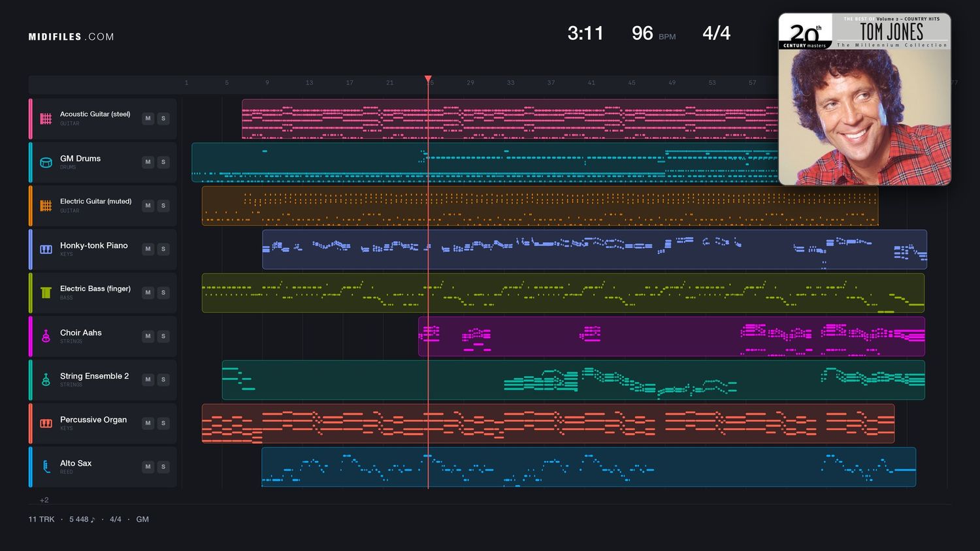Click bar 17 on the timeline ruler
The width and height of the screenshot is (980, 551).
[350, 83]
